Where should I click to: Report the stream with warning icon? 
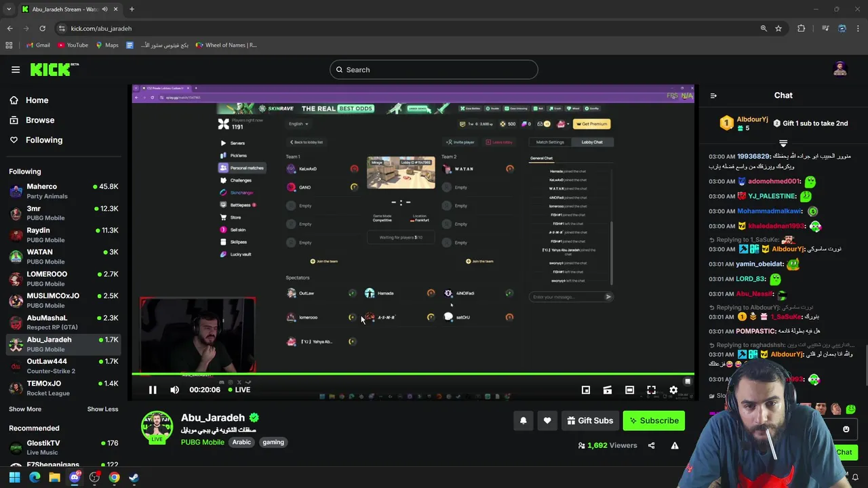coord(675,445)
